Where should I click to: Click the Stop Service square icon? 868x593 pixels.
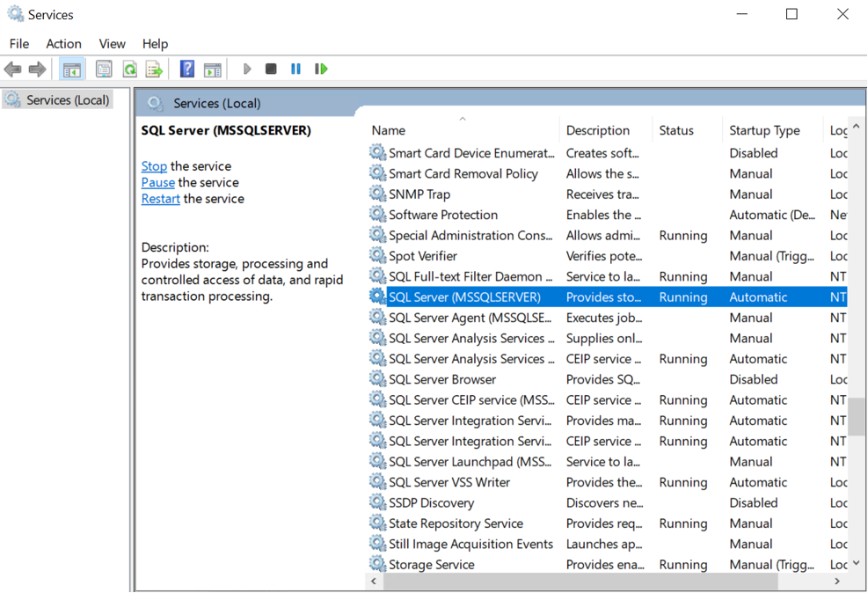271,69
